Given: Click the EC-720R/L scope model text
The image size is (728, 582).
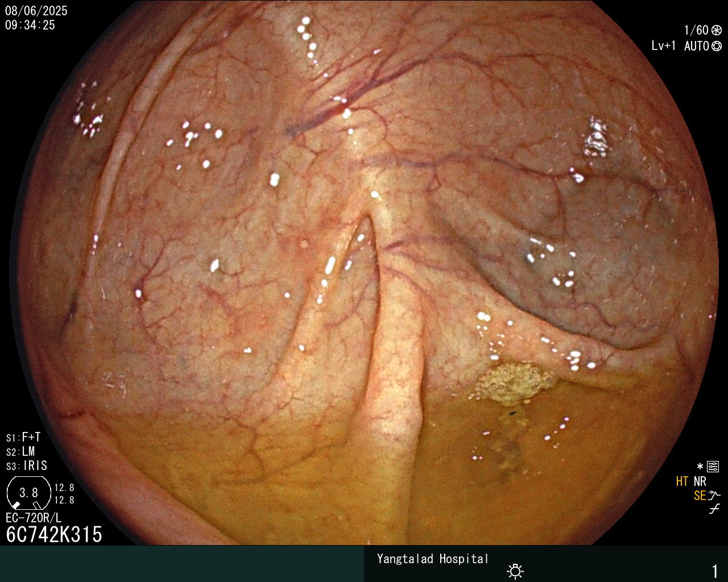Looking at the screenshot, I should [34, 518].
